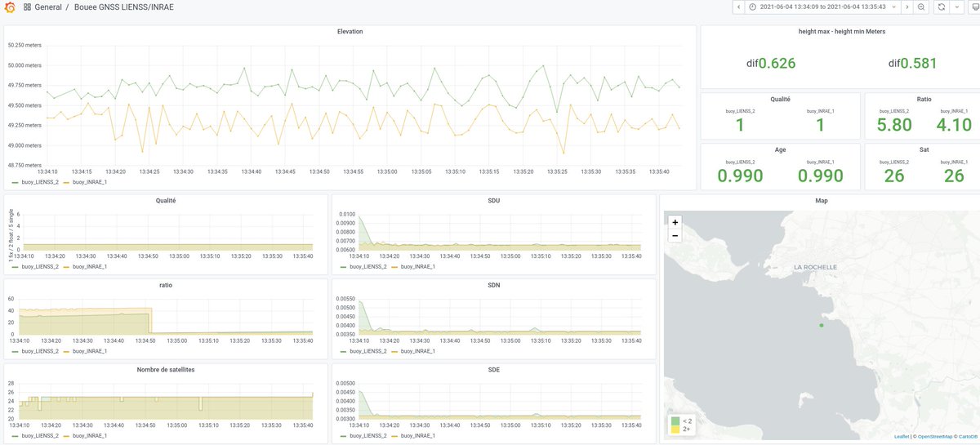Open the Leaflet attribution link
980x445 pixels.
[x=902, y=436]
